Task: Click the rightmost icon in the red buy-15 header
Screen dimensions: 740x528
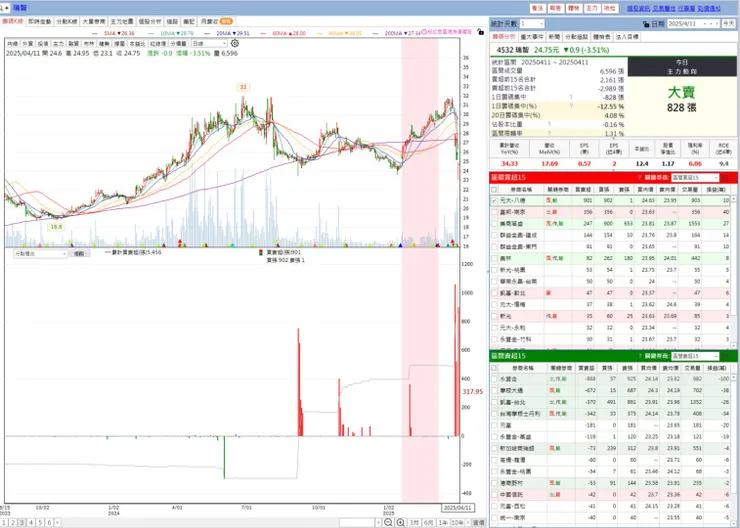Action: point(726,178)
